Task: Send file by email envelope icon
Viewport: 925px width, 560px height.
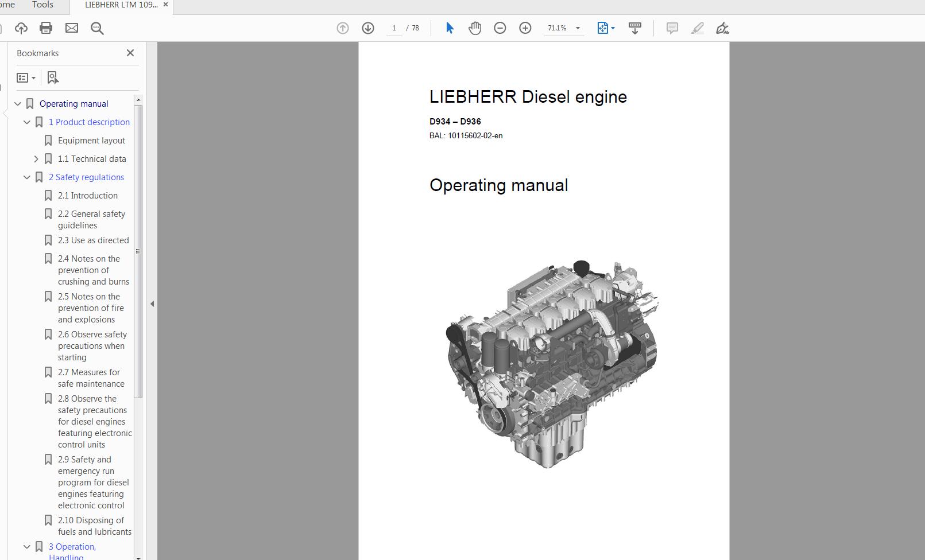Action: 72,28
